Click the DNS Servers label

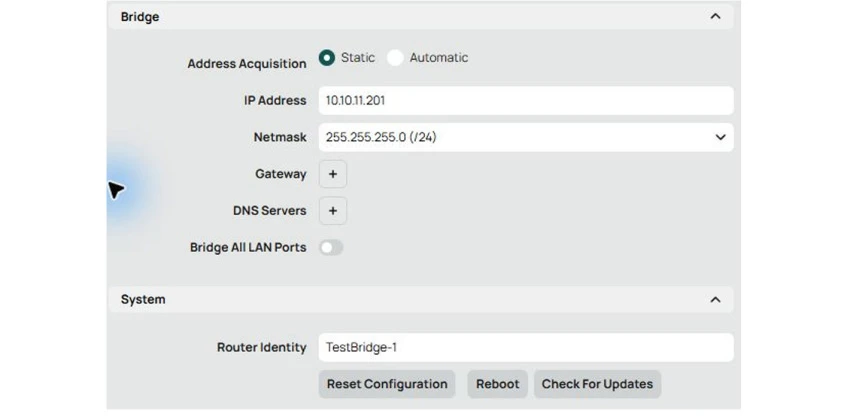[x=269, y=210]
